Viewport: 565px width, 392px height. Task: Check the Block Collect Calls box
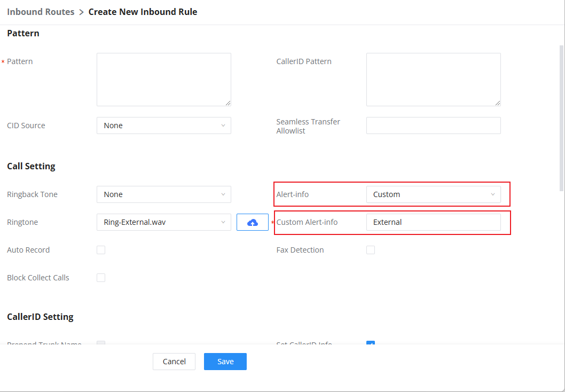coord(101,278)
